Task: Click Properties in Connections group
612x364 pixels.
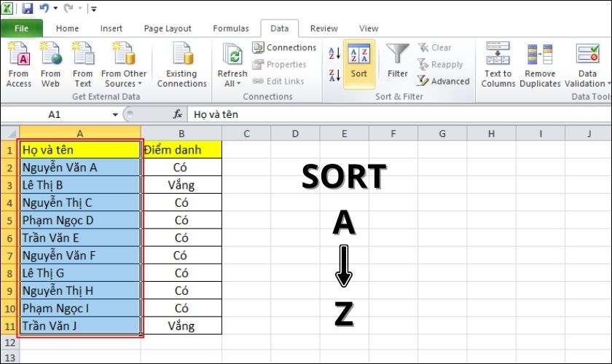Action: 280,64
